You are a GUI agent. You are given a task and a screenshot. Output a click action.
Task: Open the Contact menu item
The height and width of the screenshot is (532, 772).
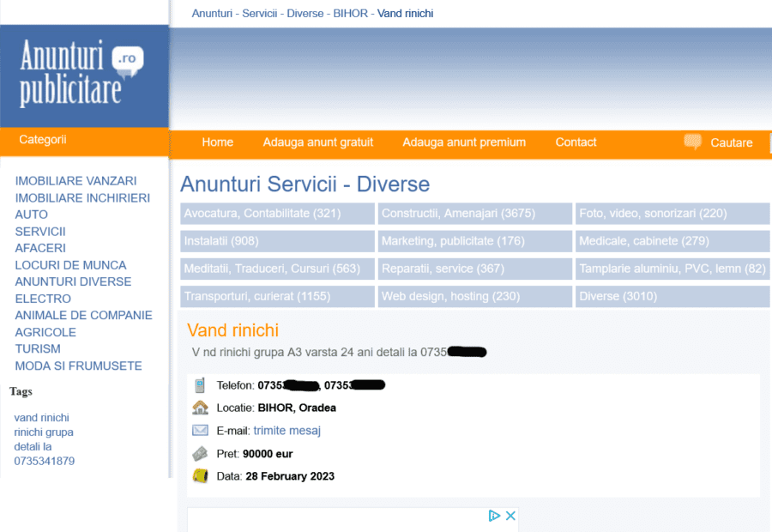coord(576,142)
